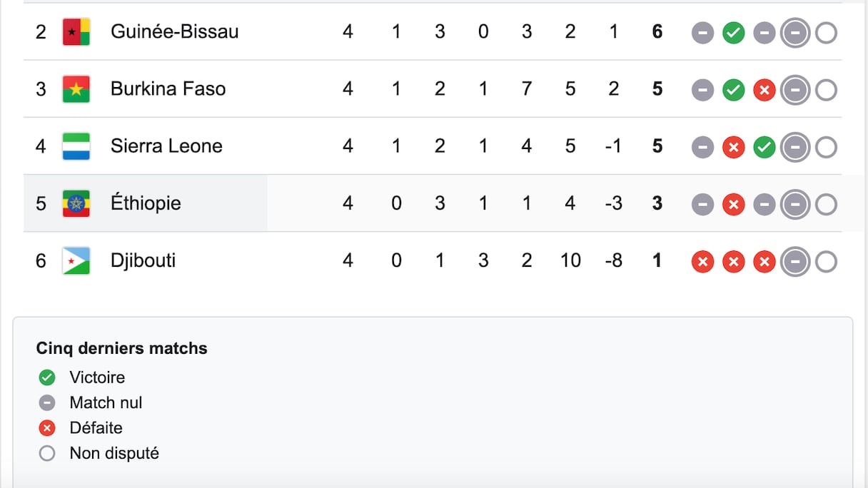Open the Guinée-Bissau team name link
The width and height of the screenshot is (868, 488).
(174, 31)
